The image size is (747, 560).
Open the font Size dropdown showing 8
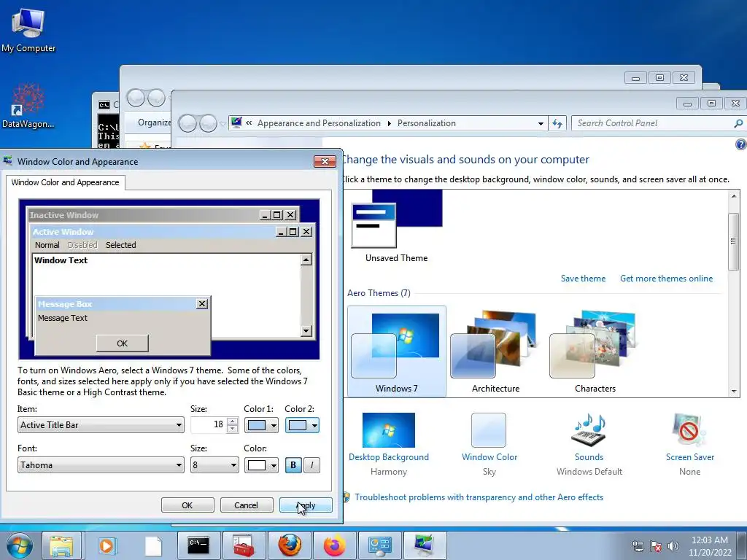click(x=214, y=464)
